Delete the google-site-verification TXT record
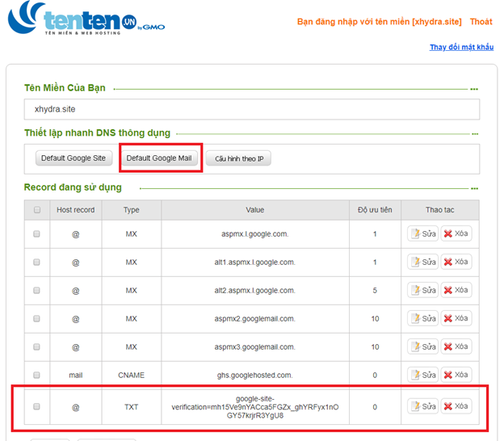 456,406
